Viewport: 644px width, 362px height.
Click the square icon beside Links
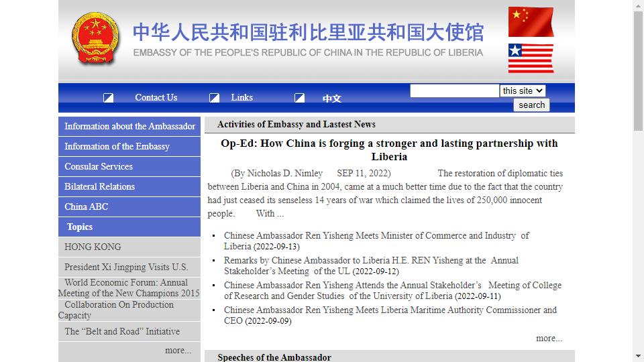pyautogui.click(x=214, y=98)
